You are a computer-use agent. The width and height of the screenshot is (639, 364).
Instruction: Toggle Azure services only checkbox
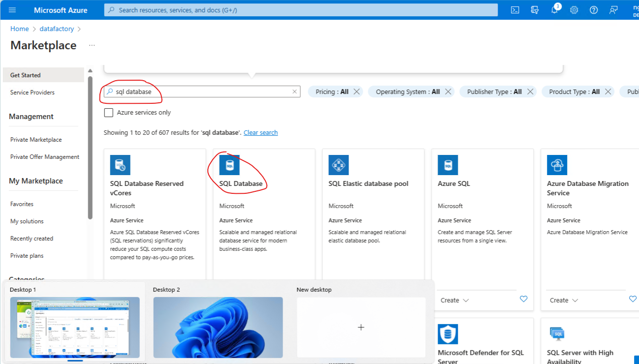[x=109, y=113]
